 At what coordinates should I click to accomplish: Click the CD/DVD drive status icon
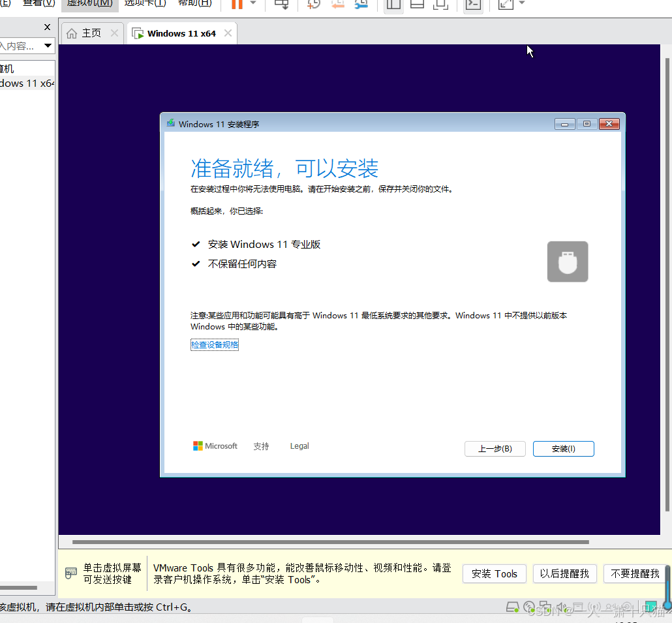(529, 607)
